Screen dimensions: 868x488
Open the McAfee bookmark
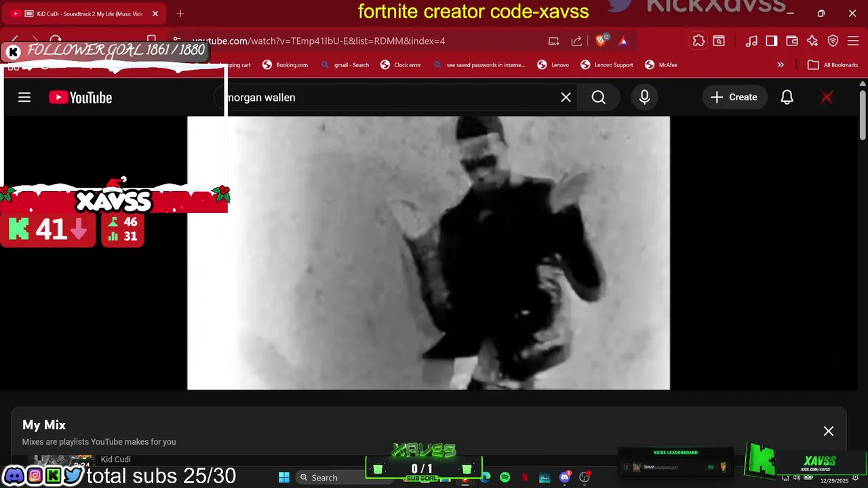[661, 65]
